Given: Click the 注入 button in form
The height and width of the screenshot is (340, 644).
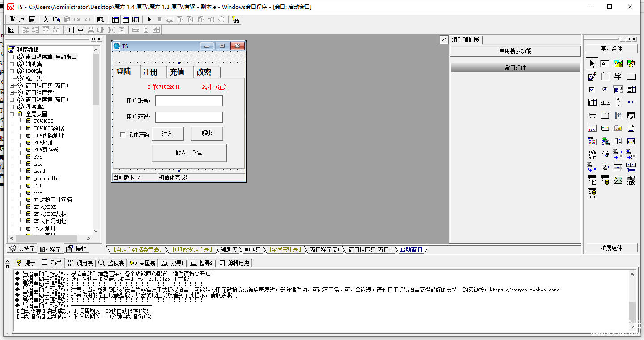Looking at the screenshot, I should tap(168, 134).
